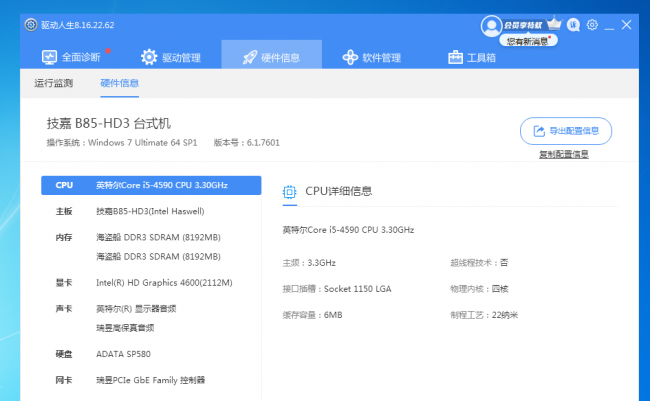Screen dimensions: 650x401
Task: Select the 硬盘 ADATA SP580 row
Action: point(151,354)
